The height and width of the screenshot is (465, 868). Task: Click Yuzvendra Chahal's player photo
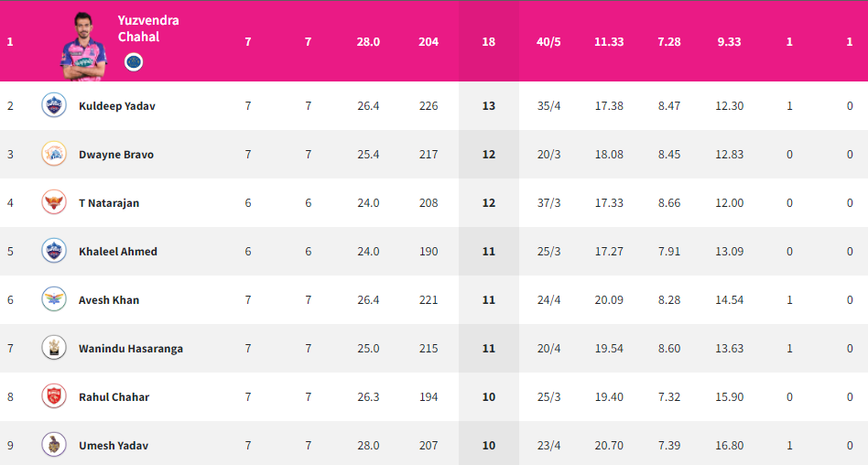click(83, 47)
